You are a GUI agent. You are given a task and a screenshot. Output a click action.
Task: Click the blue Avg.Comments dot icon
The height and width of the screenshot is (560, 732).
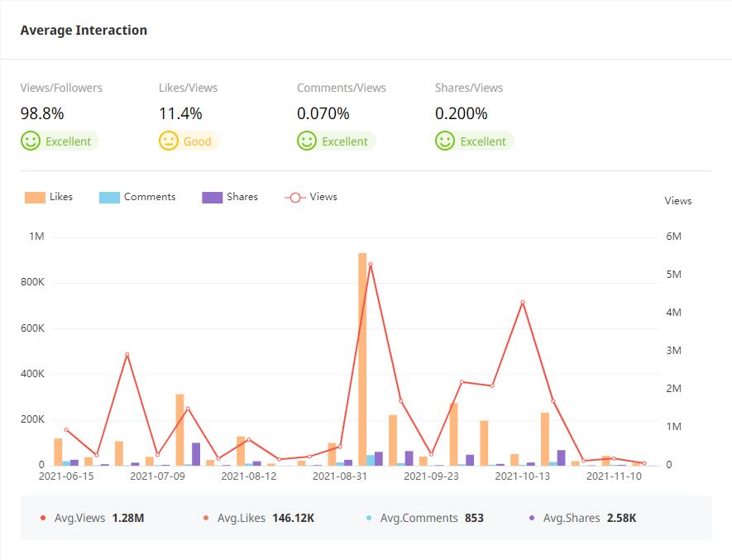[369, 519]
